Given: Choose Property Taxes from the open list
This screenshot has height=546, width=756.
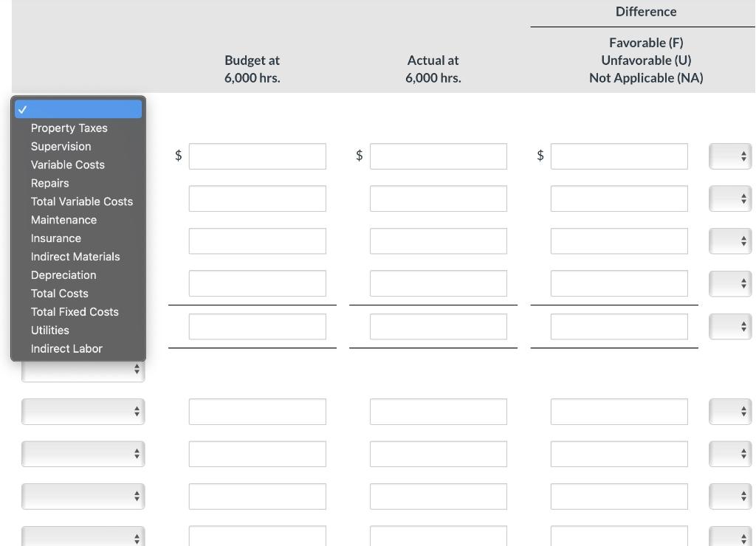Looking at the screenshot, I should 78,128.
